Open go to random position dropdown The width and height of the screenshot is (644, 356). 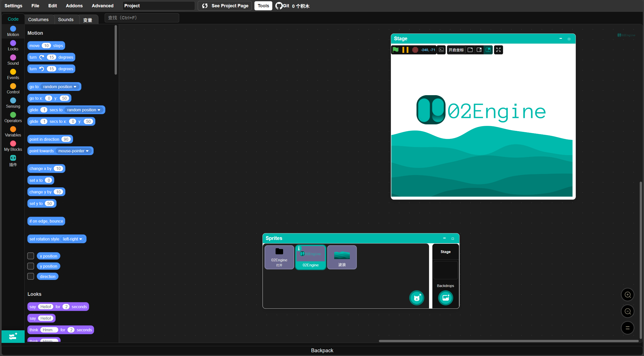60,87
